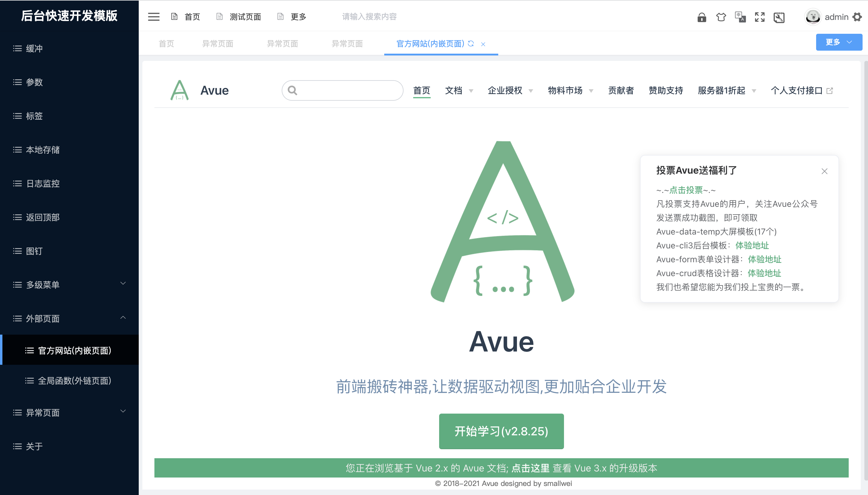
Task: Click the language translate icon
Action: coord(740,17)
